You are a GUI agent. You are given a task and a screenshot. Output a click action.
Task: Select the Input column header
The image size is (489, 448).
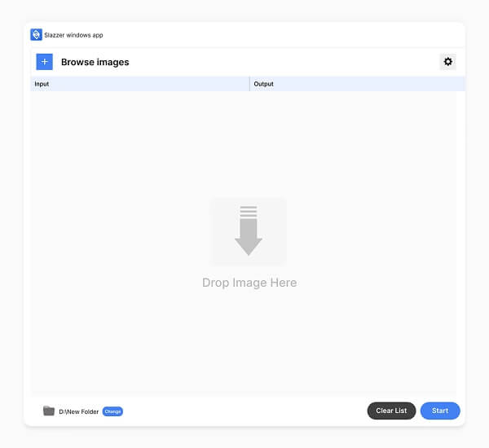click(140, 84)
